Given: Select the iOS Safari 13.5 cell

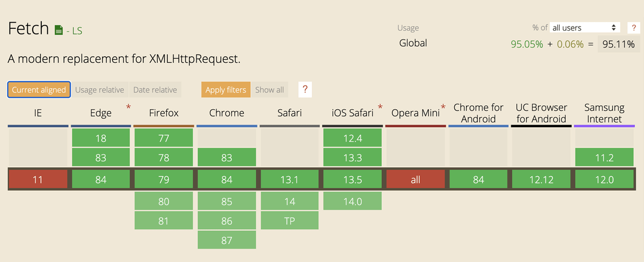Looking at the screenshot, I should point(353,179).
